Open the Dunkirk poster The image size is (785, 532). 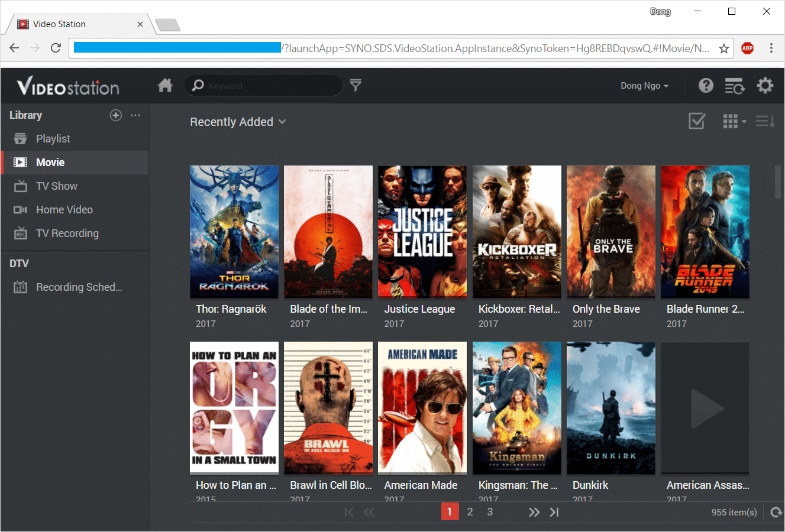click(611, 408)
